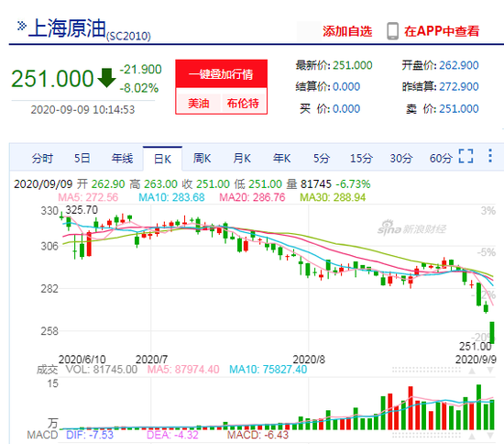Overlay 美油 quotes
This screenshot has height=444, width=504.
(x=198, y=104)
